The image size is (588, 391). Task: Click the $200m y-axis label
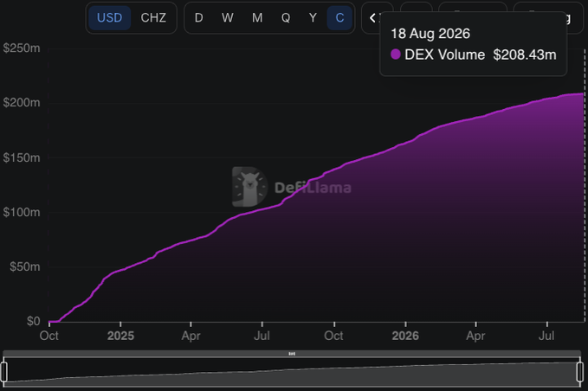click(22, 103)
